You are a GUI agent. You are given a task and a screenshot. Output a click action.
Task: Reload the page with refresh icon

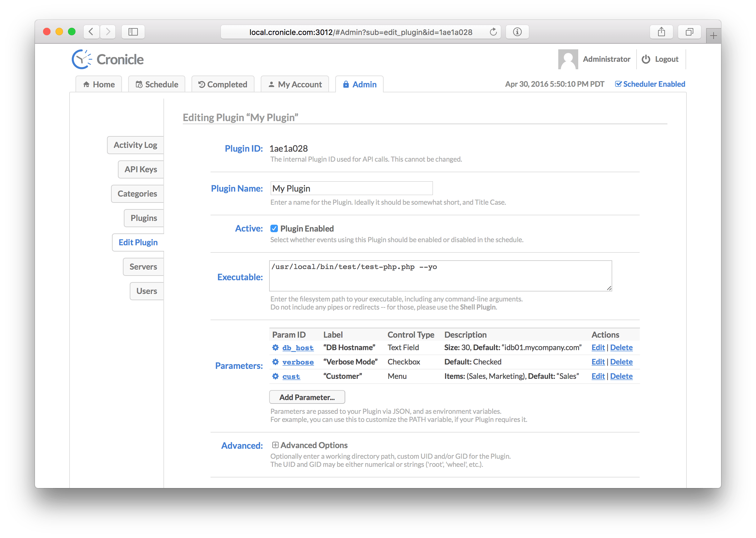click(x=493, y=32)
